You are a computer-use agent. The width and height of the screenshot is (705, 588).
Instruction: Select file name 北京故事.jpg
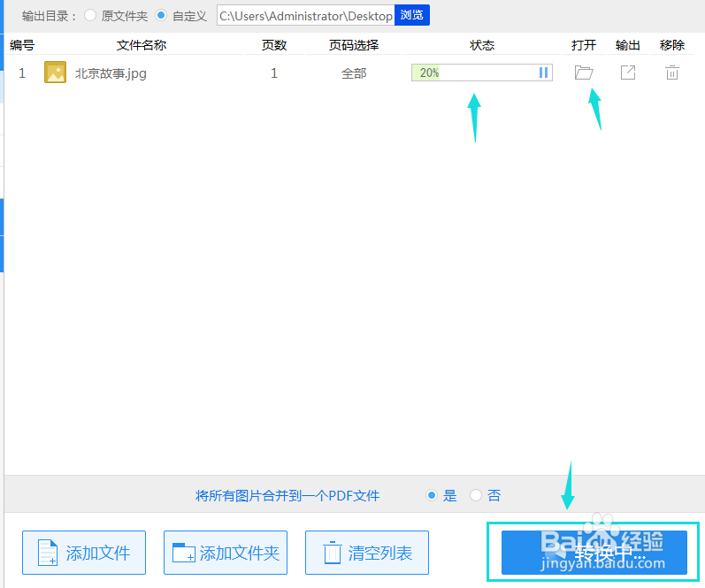coord(111,73)
